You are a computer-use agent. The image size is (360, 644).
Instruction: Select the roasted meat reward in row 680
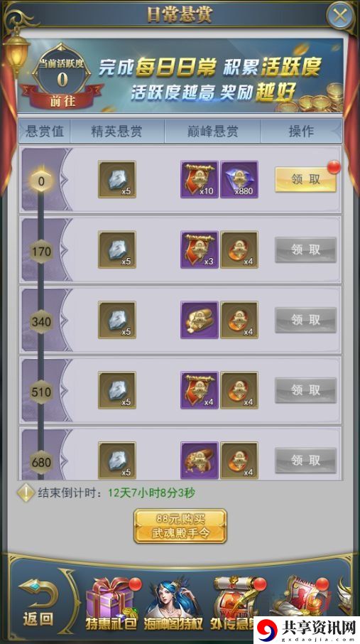point(200,461)
